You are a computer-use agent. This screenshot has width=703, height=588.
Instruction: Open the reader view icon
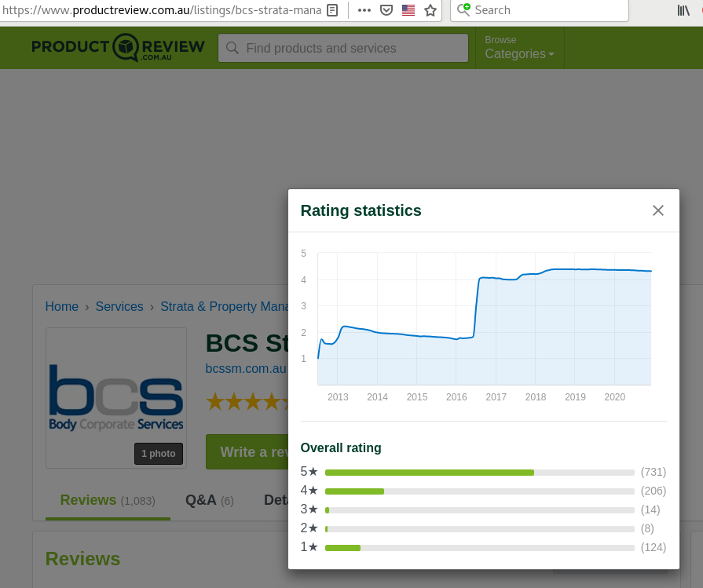tap(332, 10)
